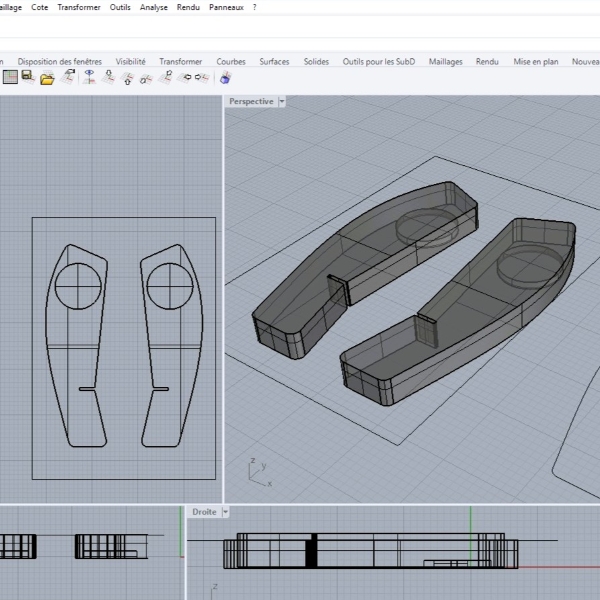Click the Perspective viewport title label

tap(251, 102)
